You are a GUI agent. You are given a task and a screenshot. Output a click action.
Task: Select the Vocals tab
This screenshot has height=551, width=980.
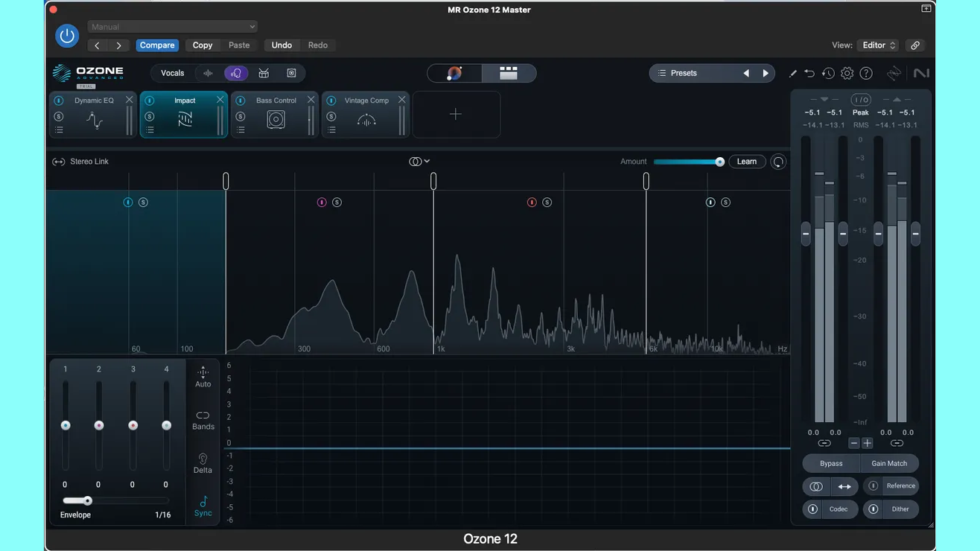click(172, 73)
